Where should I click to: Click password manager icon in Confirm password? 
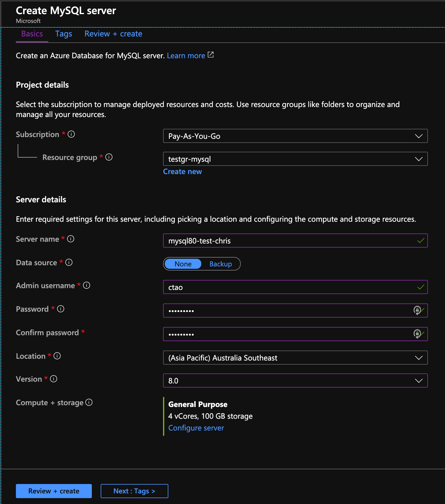[x=417, y=334]
